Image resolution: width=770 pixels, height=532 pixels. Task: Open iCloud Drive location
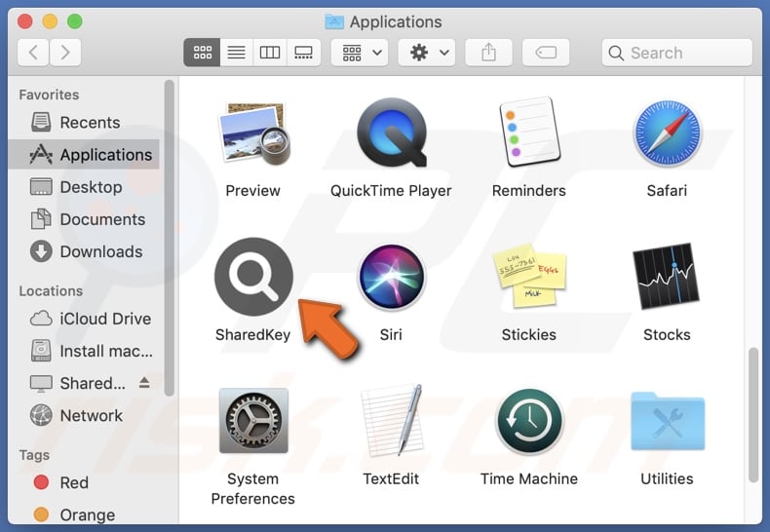click(84, 319)
